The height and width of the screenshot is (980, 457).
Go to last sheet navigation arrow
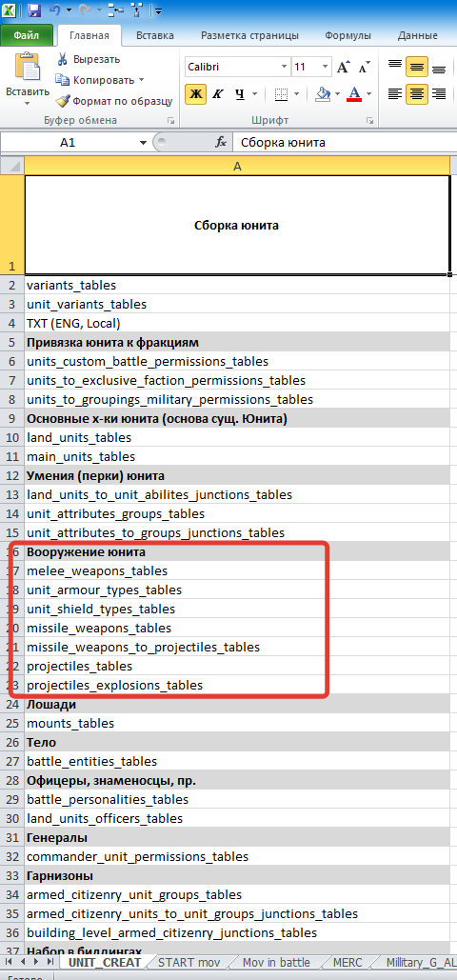click(x=50, y=961)
